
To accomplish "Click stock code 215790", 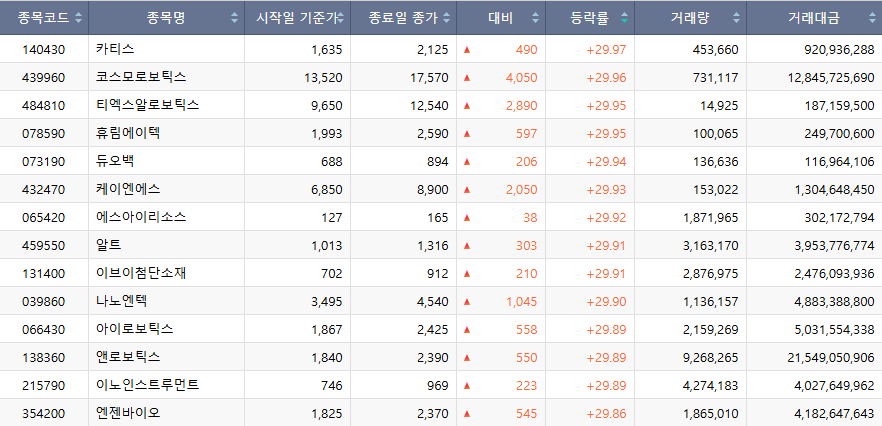I will 44,386.
